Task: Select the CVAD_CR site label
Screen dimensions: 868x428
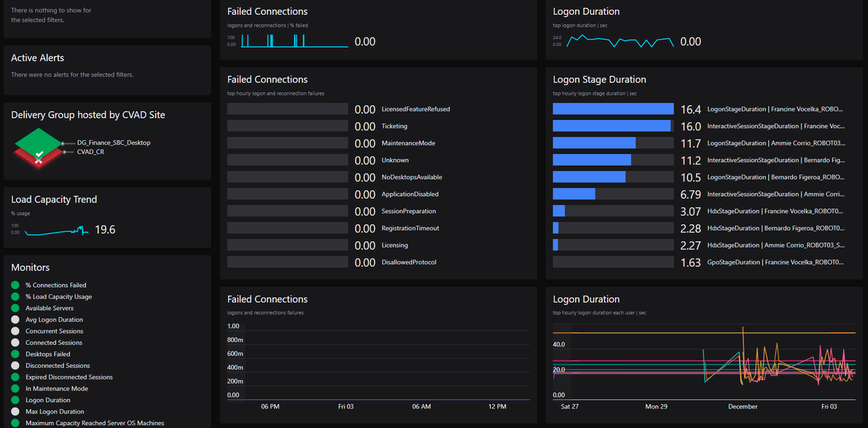Action: [x=90, y=152]
